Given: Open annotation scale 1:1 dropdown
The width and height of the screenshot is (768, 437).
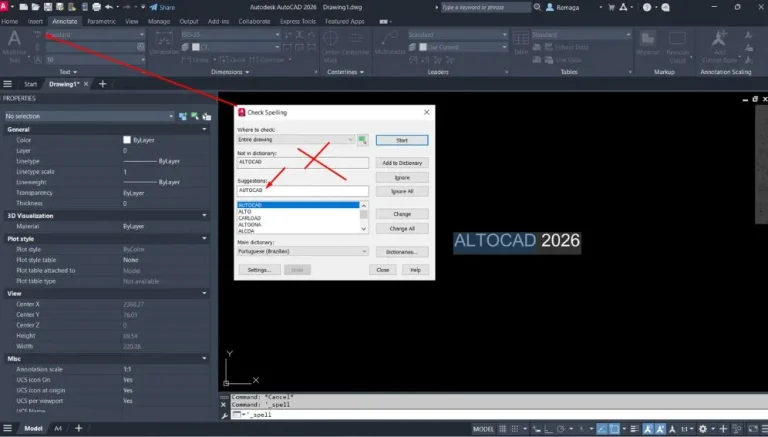Looking at the screenshot, I should (x=687, y=429).
